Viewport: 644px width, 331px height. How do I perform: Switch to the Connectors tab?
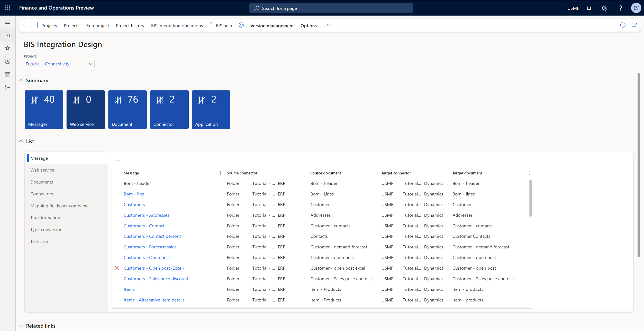(41, 194)
